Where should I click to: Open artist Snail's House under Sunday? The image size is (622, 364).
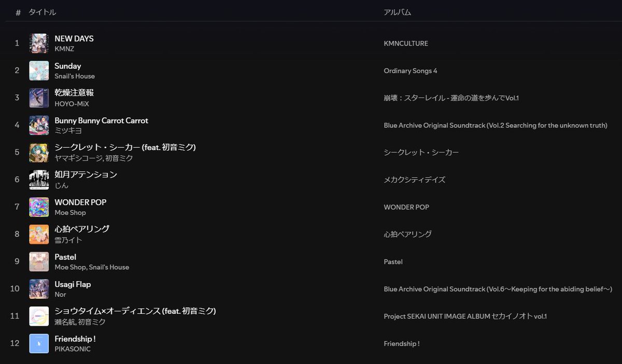pyautogui.click(x=75, y=76)
